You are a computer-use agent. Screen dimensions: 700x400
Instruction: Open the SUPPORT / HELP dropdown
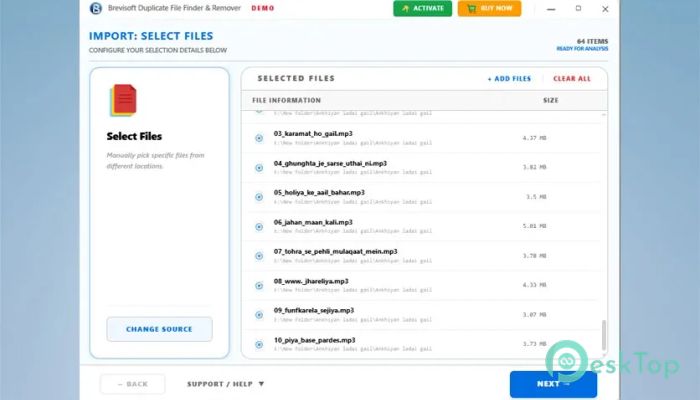(225, 384)
